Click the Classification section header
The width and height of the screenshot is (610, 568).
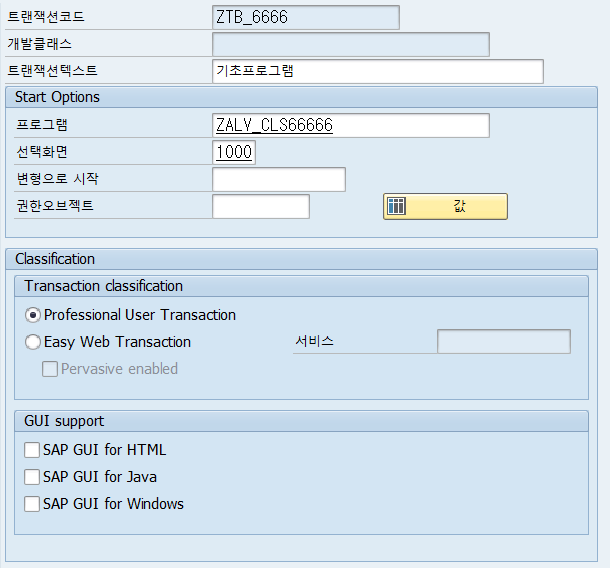[301, 259]
